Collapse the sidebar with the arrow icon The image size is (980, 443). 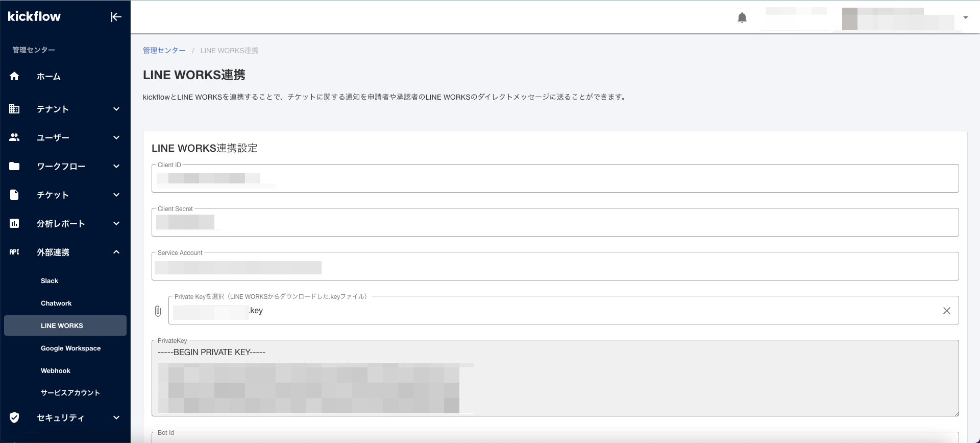click(116, 17)
